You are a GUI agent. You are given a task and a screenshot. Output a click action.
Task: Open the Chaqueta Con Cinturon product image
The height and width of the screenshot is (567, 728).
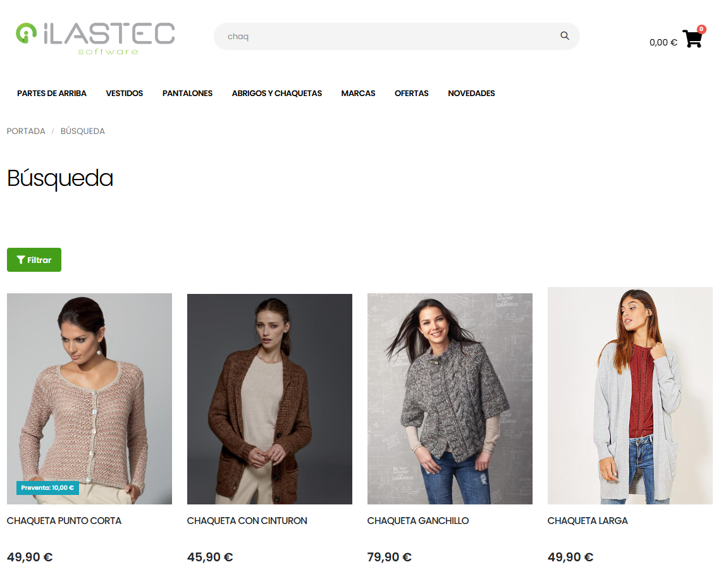point(269,399)
